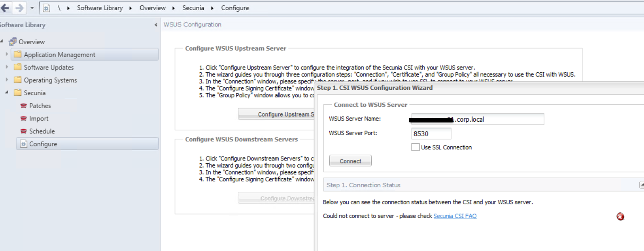Screen dimensions: 644x251
Task: Click the Software Updates folder icon
Action: 17,67
